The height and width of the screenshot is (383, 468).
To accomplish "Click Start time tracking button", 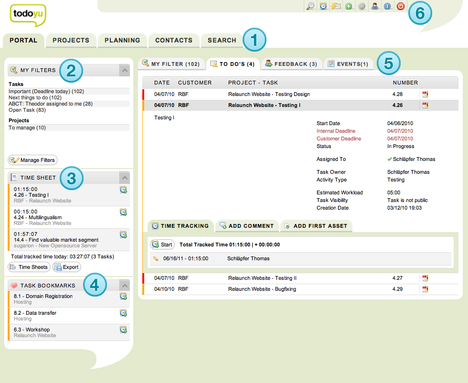I will click(162, 245).
